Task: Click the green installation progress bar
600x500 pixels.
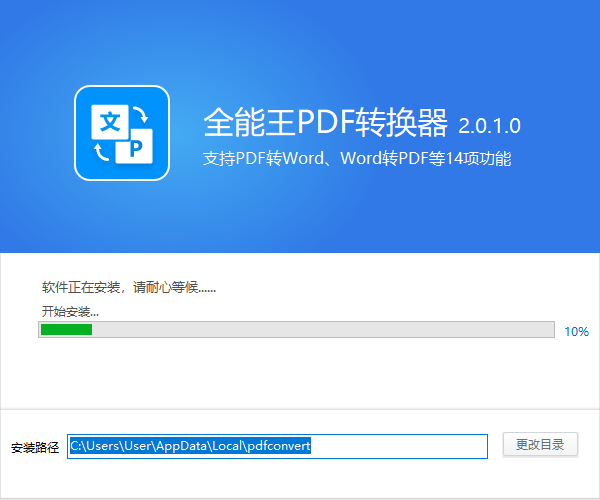Action: pos(296,329)
